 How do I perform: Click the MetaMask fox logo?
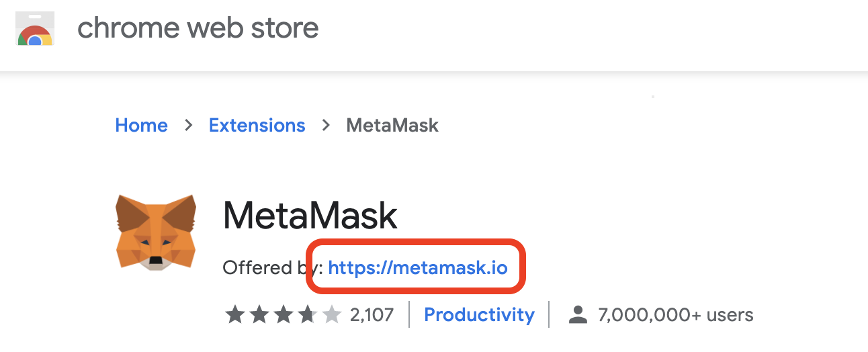coord(156,232)
